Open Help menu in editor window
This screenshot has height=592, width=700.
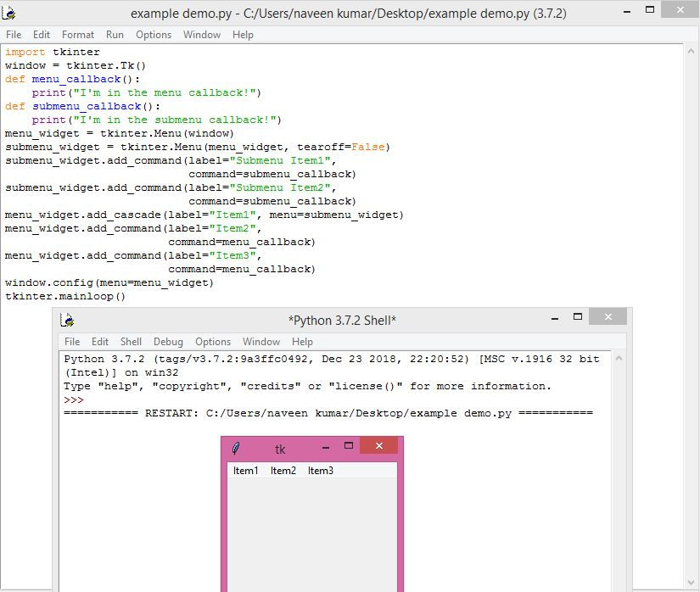(x=243, y=35)
